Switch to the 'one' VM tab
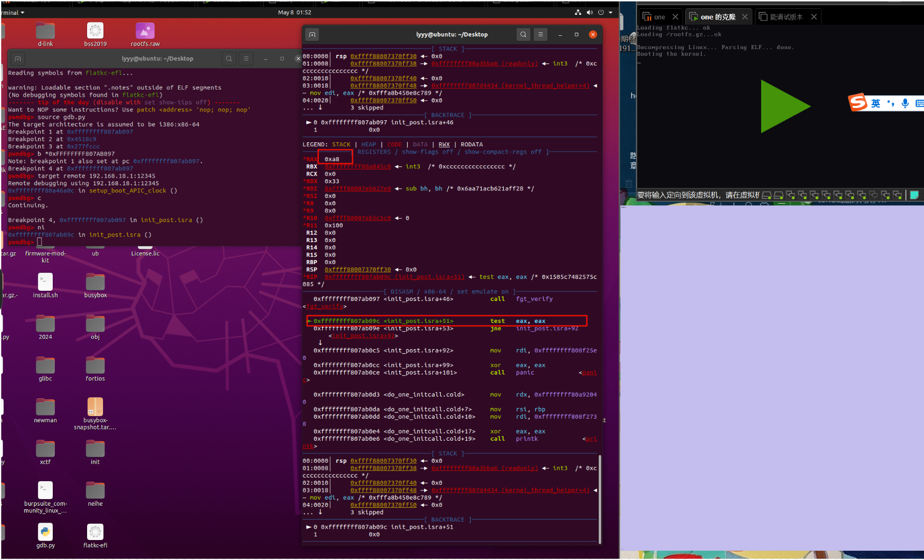 (x=659, y=17)
